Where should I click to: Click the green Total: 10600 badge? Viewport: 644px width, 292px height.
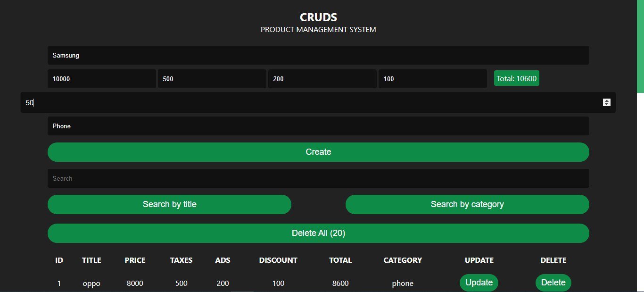tap(517, 78)
